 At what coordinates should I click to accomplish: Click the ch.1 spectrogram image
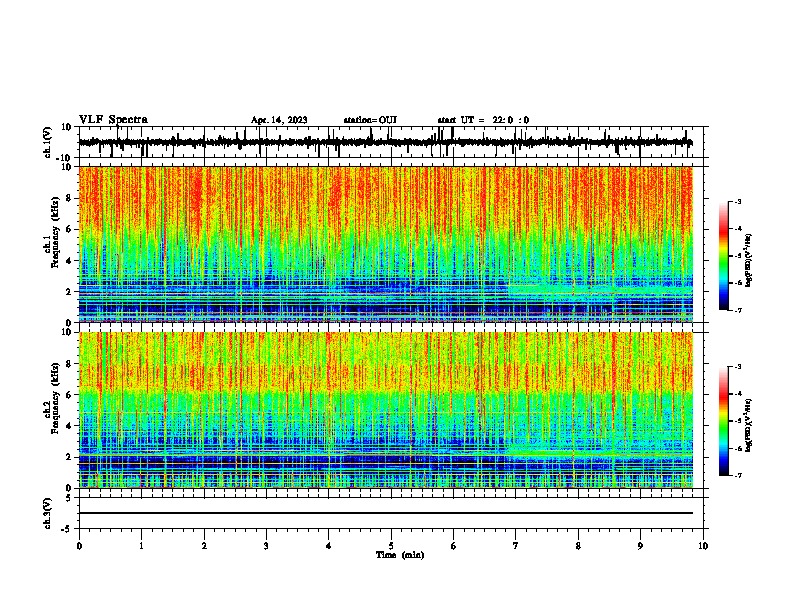click(x=386, y=244)
